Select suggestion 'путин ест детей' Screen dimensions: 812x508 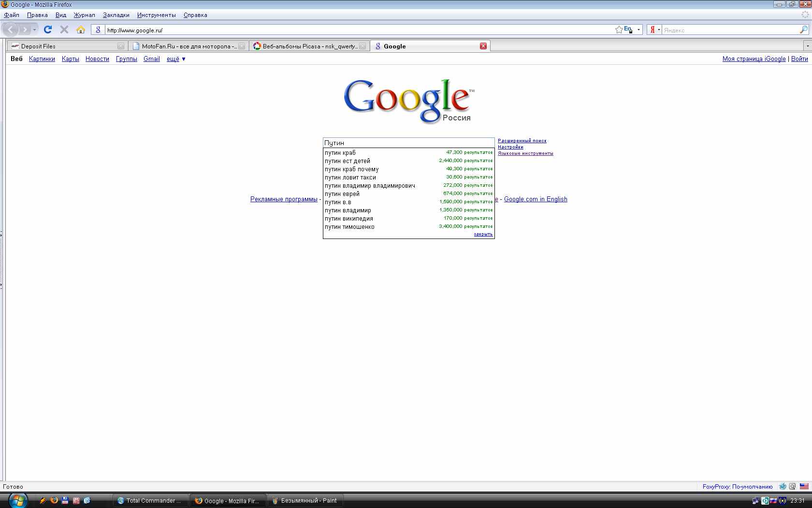click(x=409, y=161)
